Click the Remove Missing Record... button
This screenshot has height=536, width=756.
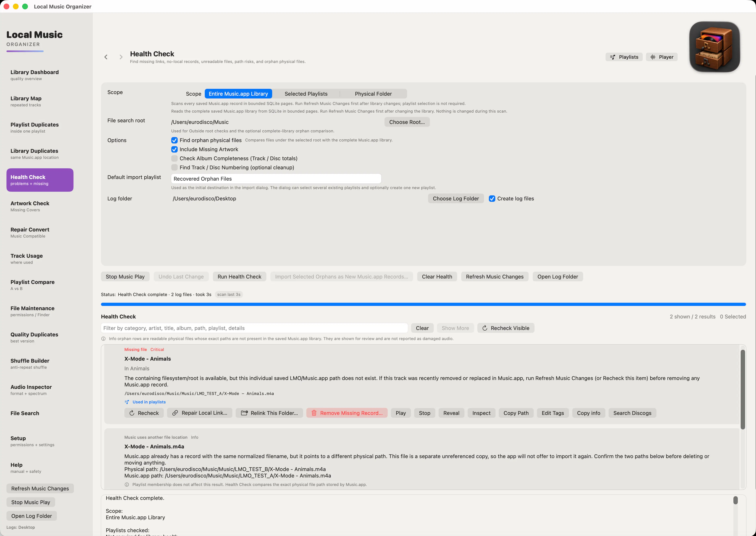click(347, 413)
